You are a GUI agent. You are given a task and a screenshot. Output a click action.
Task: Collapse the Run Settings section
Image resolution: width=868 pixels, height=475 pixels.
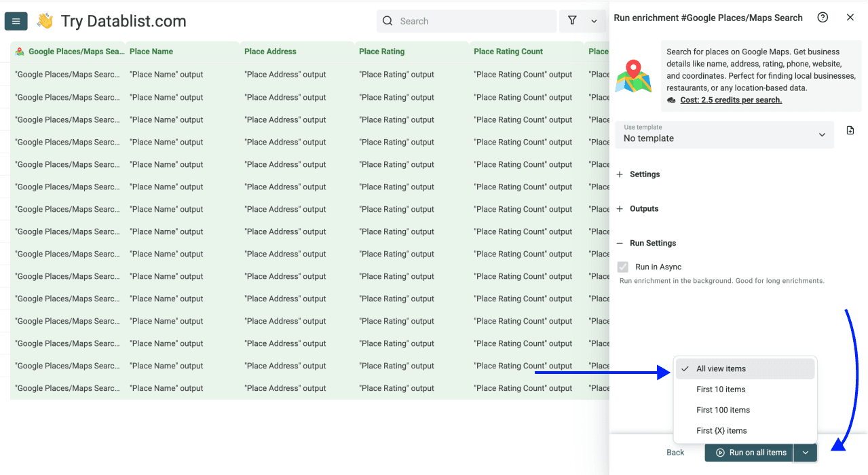coord(646,243)
